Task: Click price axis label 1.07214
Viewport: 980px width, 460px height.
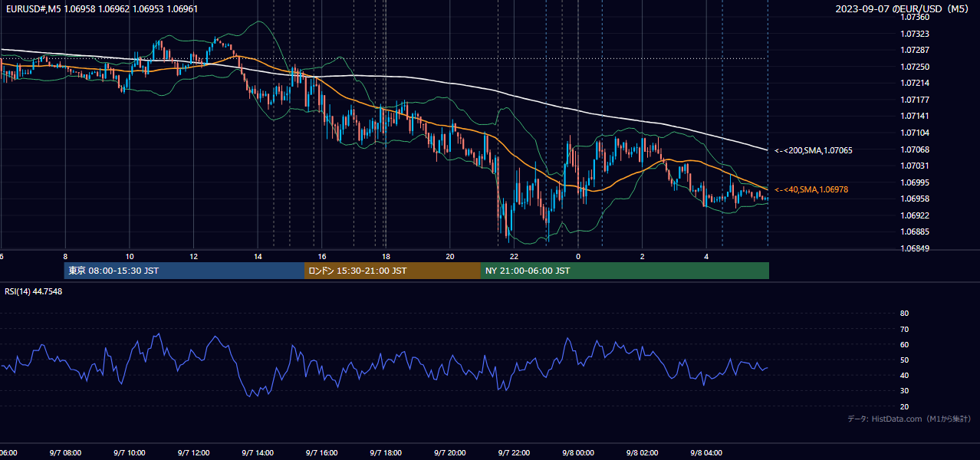Action: pos(914,84)
